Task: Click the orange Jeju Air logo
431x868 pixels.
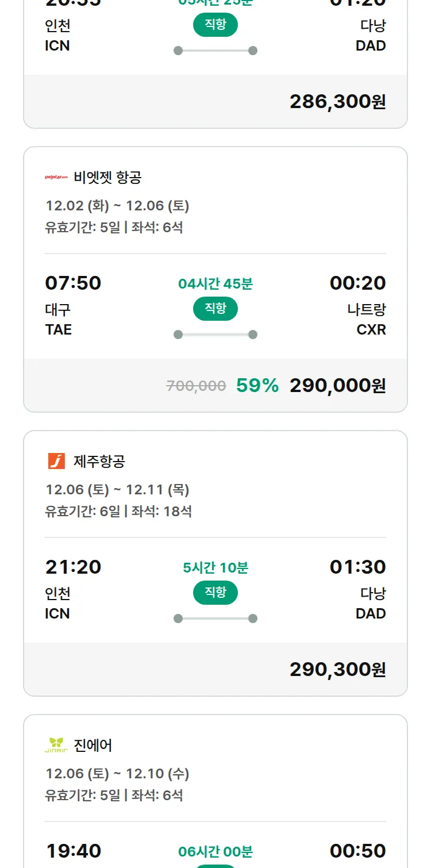Action: [x=56, y=461]
